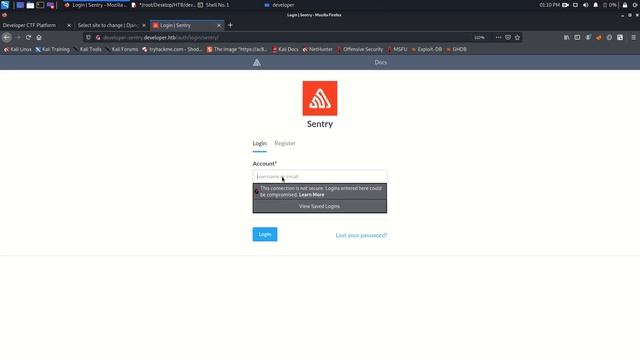Click the volume speaker icon in system tray
This screenshot has width=640, height=360.
click(x=586, y=5)
